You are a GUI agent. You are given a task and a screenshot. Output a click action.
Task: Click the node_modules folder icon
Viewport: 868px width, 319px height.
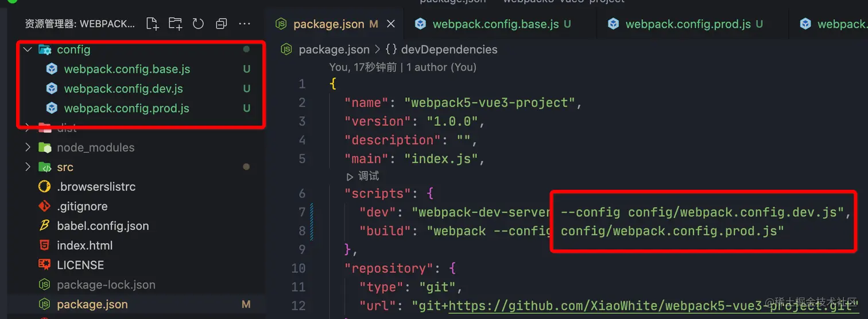click(45, 148)
